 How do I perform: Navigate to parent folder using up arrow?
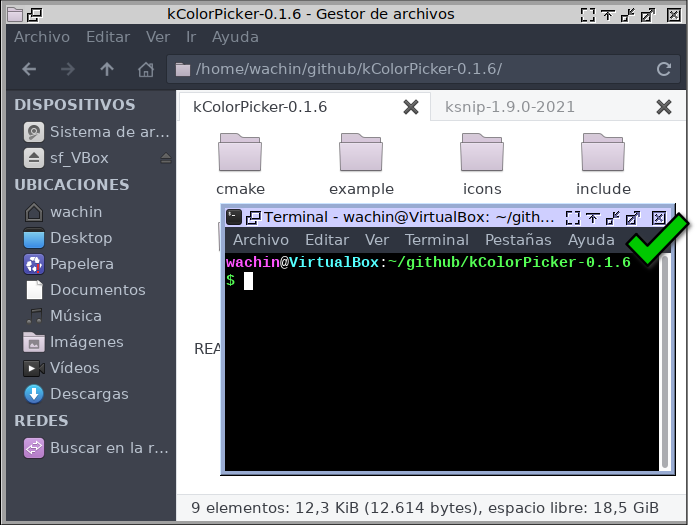pos(107,69)
